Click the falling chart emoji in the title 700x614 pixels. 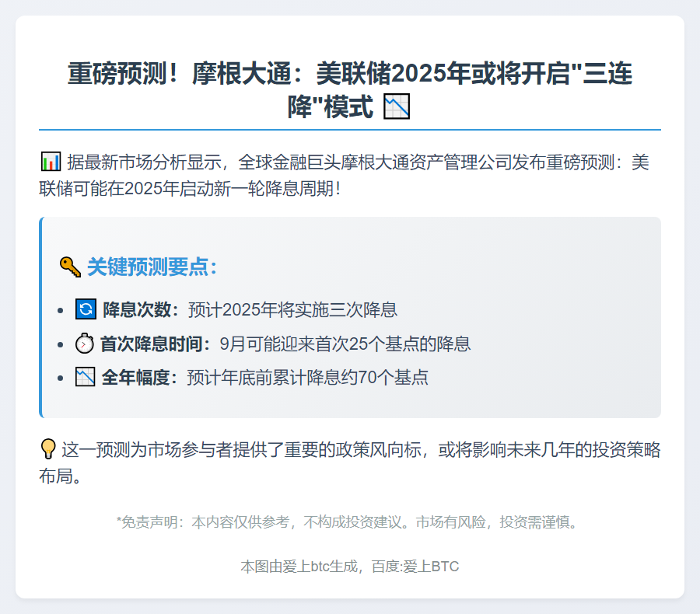click(x=397, y=106)
